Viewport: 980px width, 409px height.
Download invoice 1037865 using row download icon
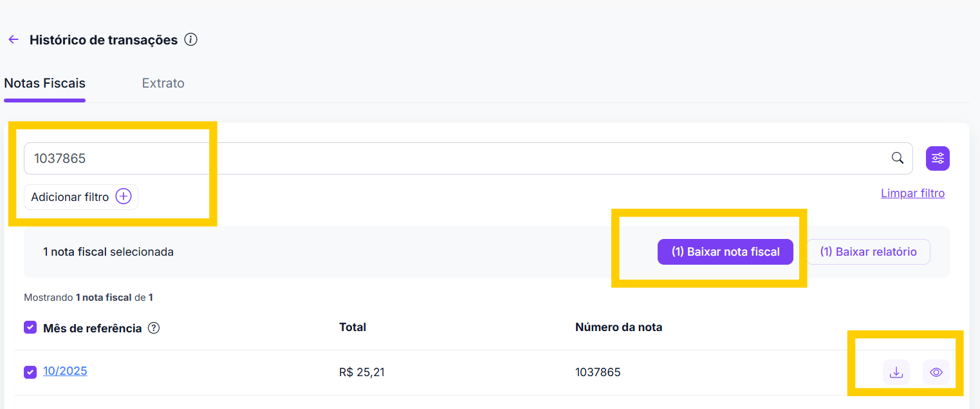896,372
